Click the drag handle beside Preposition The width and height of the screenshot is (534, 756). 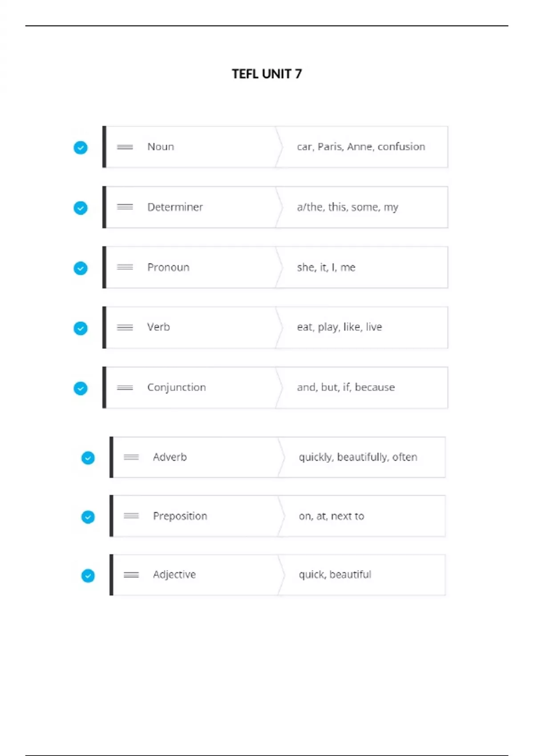131,516
